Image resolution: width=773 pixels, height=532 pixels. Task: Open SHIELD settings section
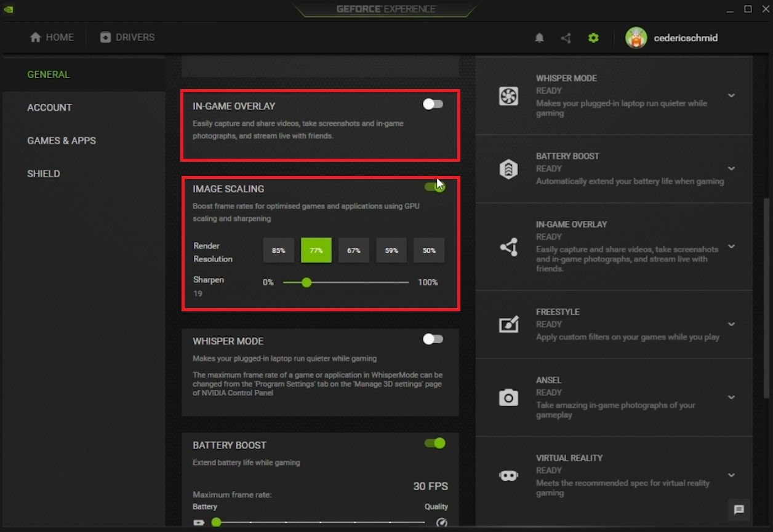(44, 174)
